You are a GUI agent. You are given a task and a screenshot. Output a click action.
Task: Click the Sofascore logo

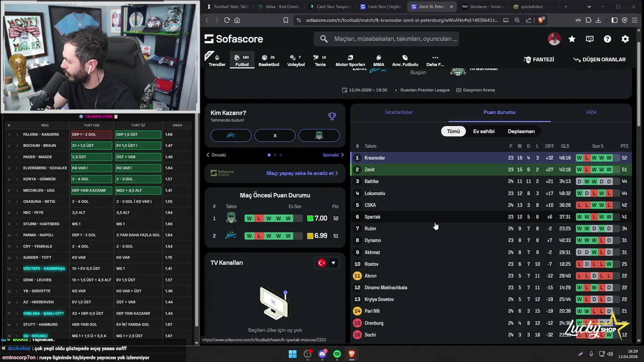point(234,39)
